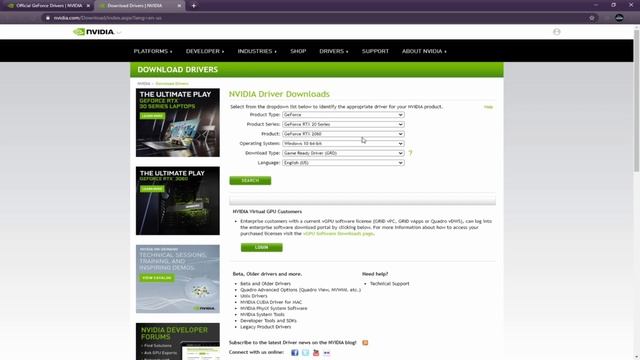Open the Developer menu
Image resolution: width=640 pixels, height=360 pixels.
point(205,51)
